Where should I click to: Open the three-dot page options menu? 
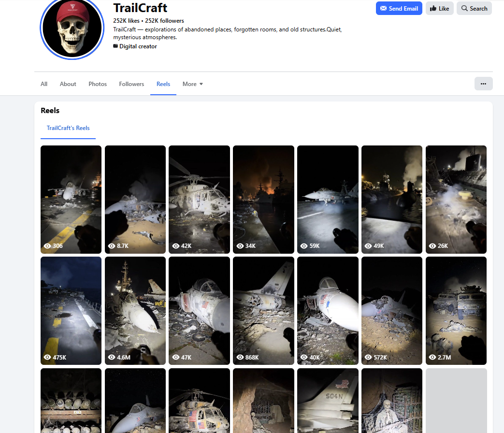click(483, 84)
